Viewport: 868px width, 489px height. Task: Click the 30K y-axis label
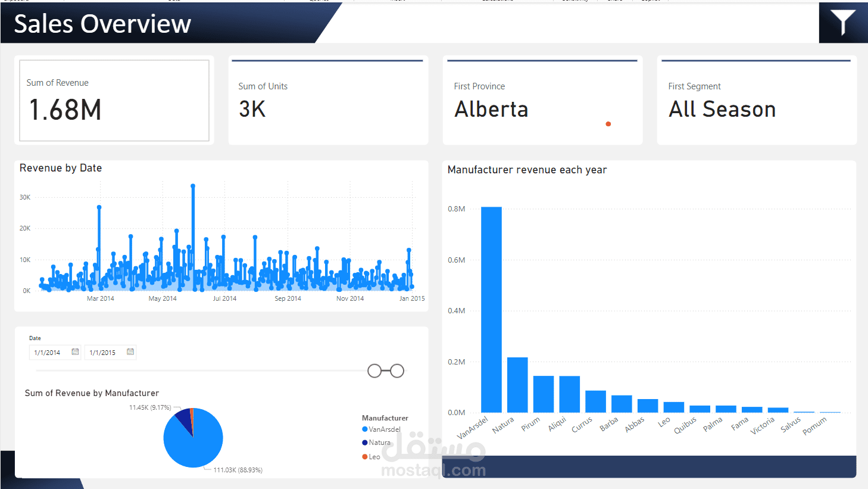tap(25, 197)
